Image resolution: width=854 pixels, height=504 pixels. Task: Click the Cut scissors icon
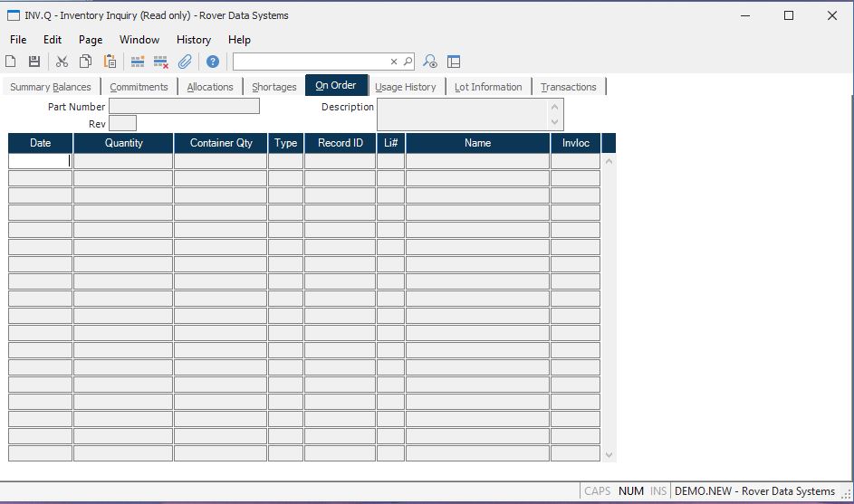(x=62, y=62)
